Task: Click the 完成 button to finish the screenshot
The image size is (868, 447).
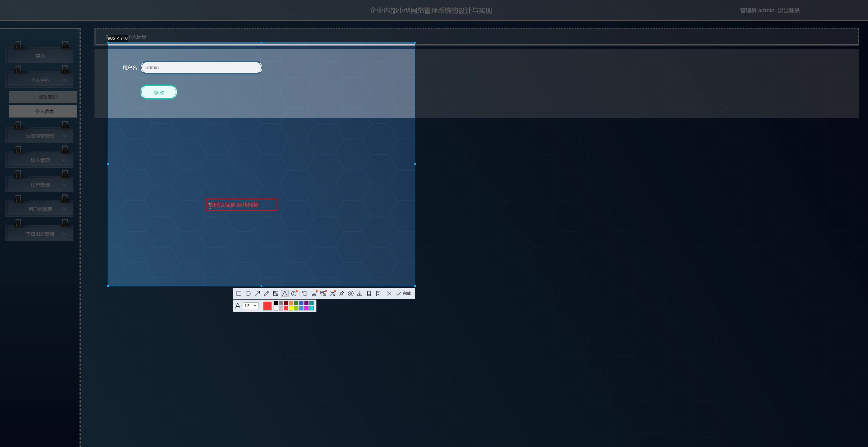Action: (404, 293)
